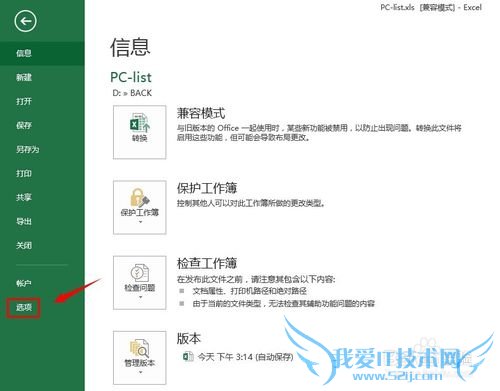500x391 pixels.
Task: Open the Manage Versions (管理版本) button
Action: pyautogui.click(x=140, y=358)
